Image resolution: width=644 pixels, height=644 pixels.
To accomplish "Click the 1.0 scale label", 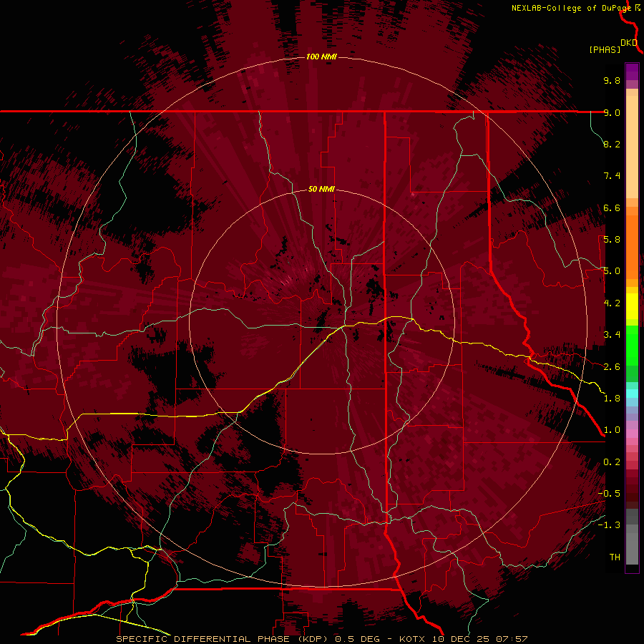I will (x=612, y=430).
